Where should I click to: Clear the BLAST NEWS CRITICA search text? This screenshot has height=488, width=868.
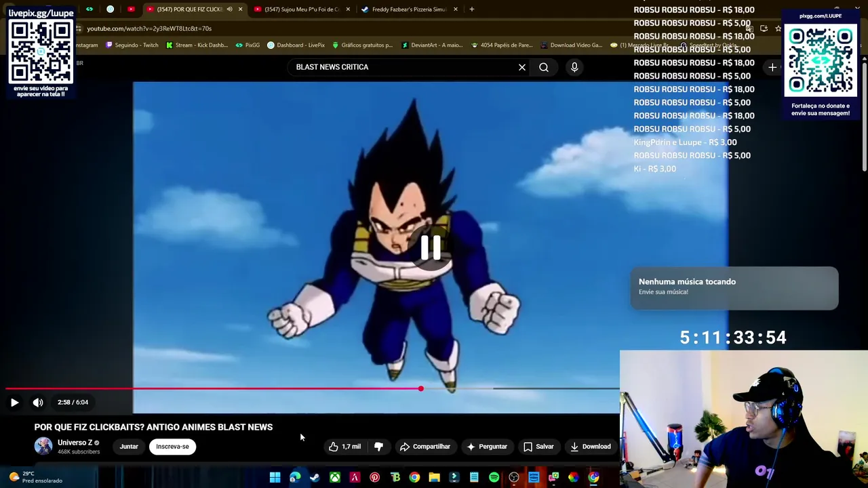[522, 67]
